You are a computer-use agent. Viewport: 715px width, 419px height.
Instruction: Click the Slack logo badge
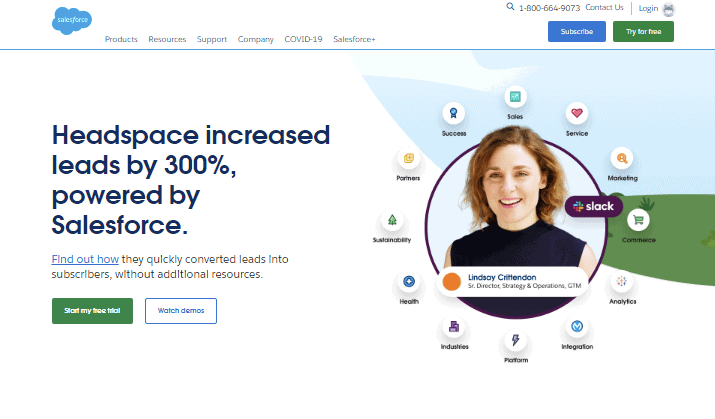click(x=594, y=206)
